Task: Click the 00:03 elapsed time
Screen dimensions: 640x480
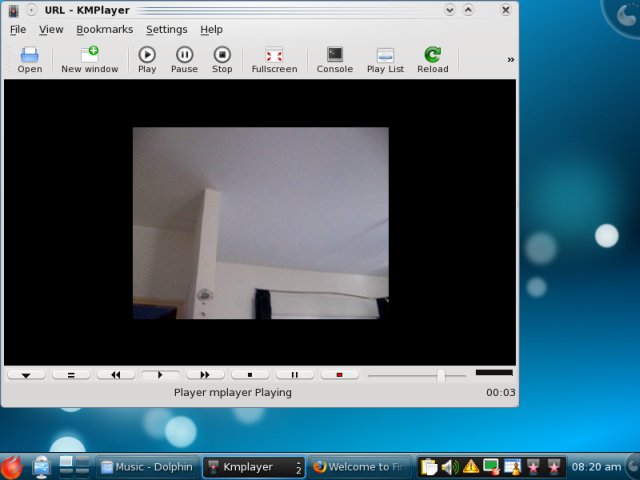Action: (500, 393)
